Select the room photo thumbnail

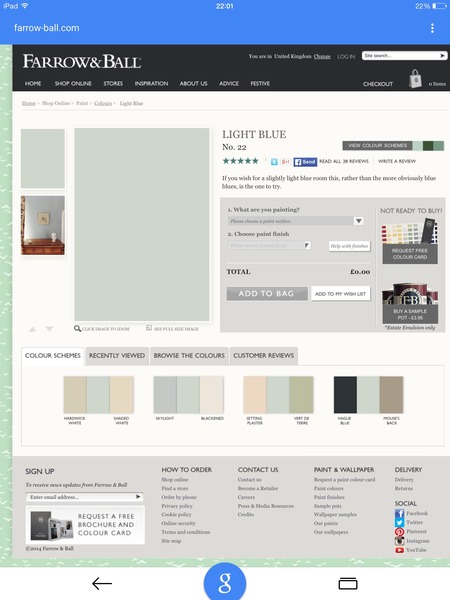tap(43, 225)
